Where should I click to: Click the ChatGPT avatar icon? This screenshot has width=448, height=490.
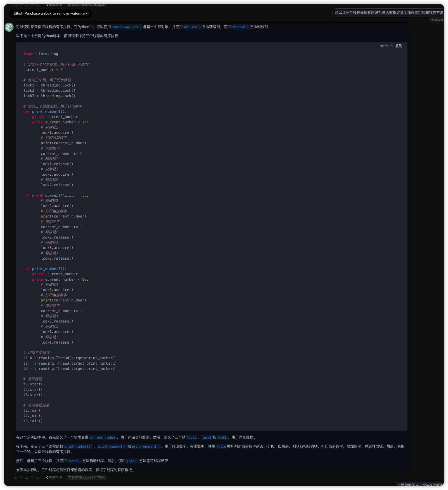pos(9,27)
